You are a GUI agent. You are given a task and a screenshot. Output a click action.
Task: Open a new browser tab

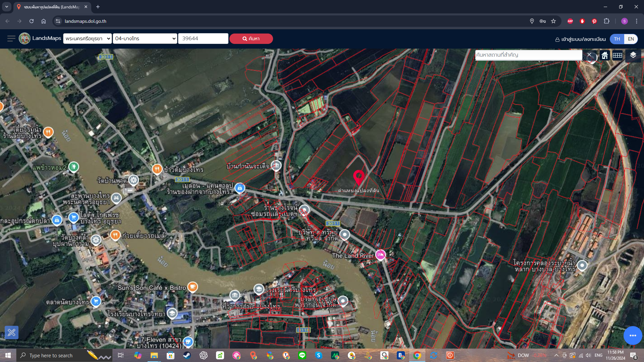98,7
